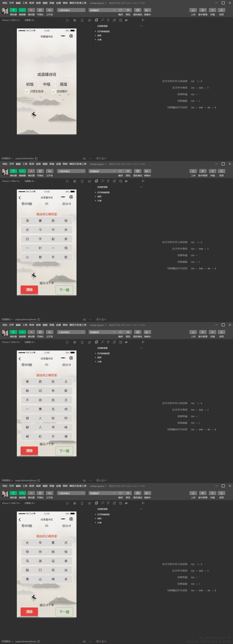Click eye icon in pages/index/index status bar
Screen dimensions: 233x644
pos(84,158)
